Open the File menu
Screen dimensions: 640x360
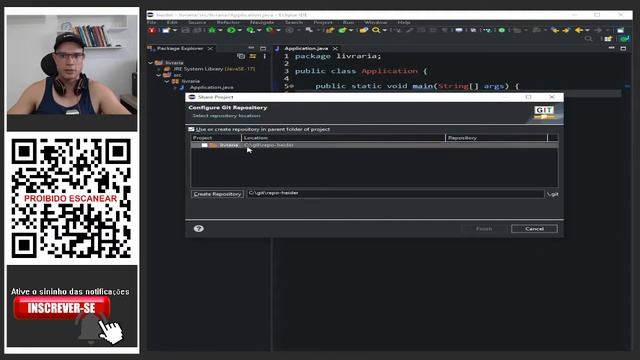(151, 22)
